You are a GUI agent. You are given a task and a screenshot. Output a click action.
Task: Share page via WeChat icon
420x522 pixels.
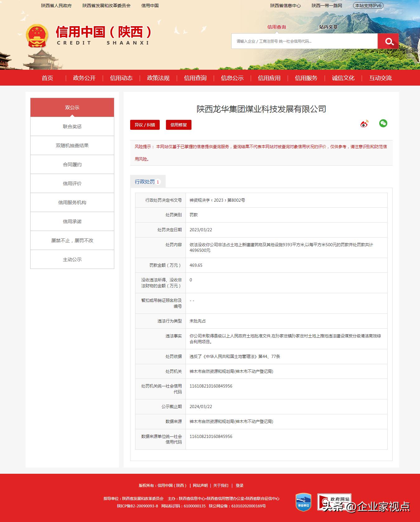[383, 123]
